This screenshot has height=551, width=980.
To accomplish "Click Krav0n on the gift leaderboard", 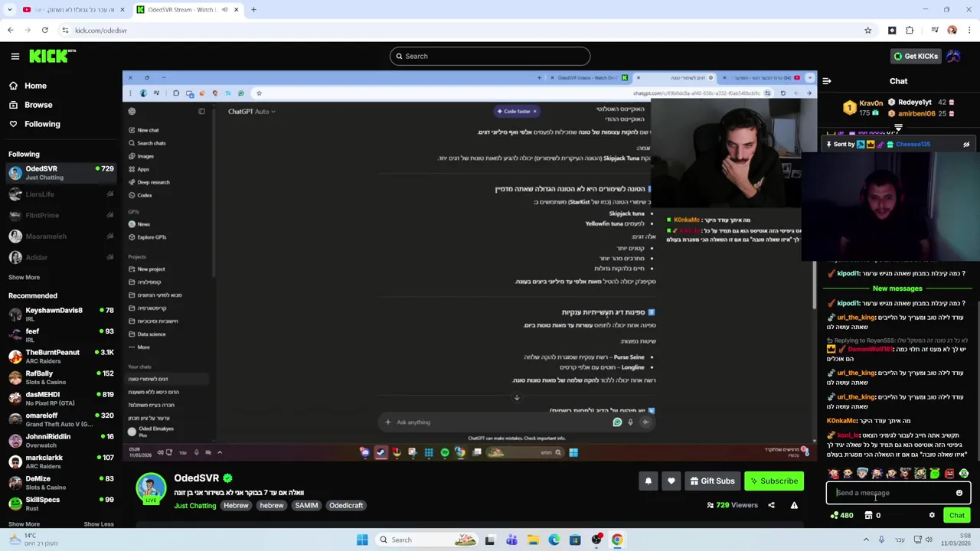I will (x=862, y=107).
